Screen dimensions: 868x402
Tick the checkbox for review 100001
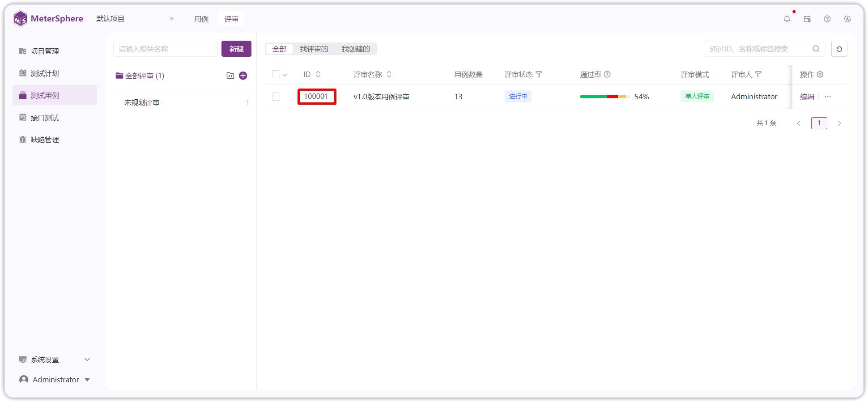[276, 97]
